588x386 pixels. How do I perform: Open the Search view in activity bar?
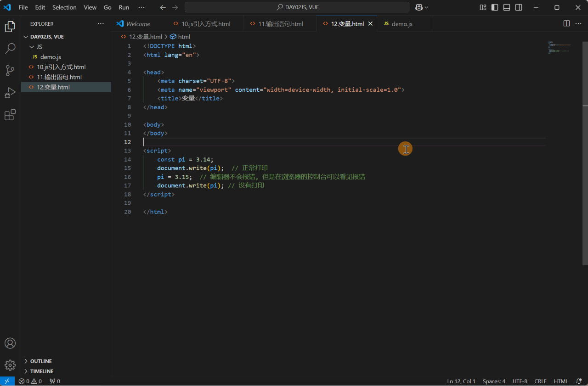(x=10, y=49)
